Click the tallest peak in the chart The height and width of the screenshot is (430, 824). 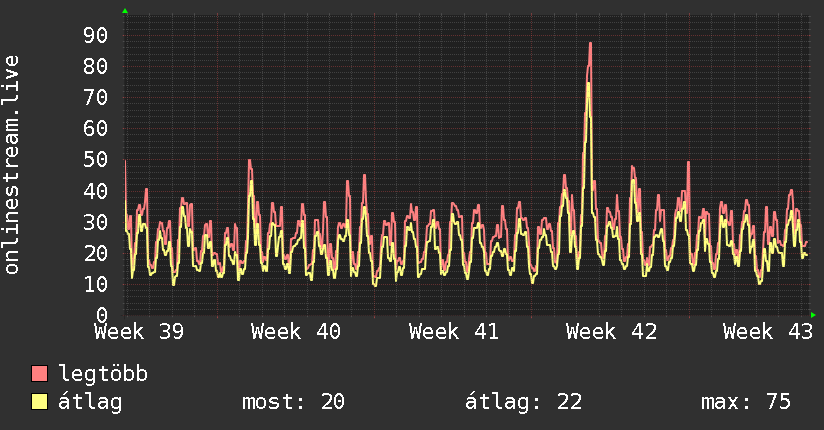(x=590, y=44)
